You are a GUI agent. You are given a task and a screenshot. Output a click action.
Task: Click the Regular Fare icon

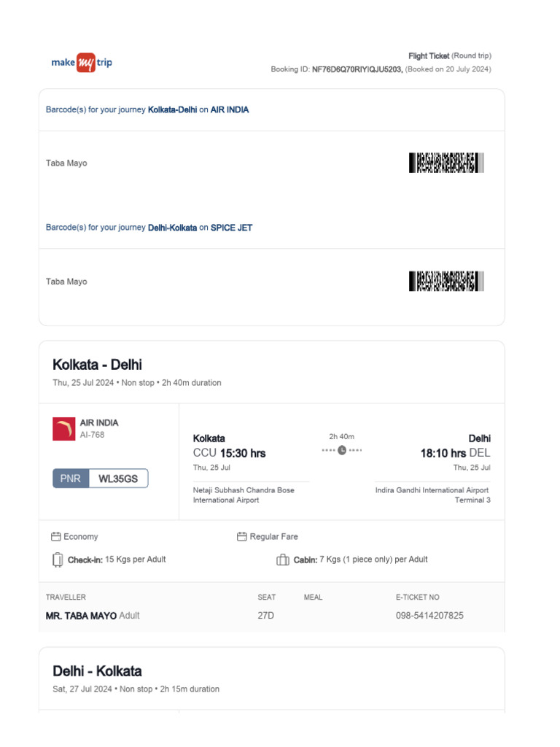click(242, 537)
